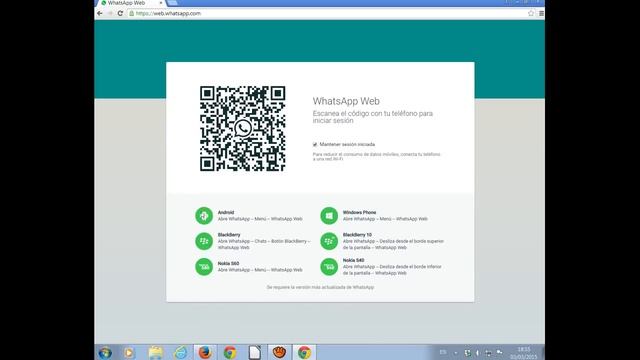640x360 pixels.
Task: Click the baseball mitt taskbar icon
Action: coord(279,352)
